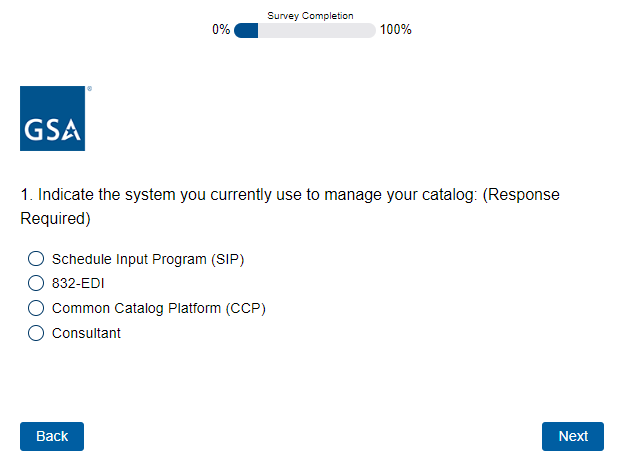Pick the Common Catalog Platform (CCP) radio circle
The width and height of the screenshot is (621, 470).
36,308
